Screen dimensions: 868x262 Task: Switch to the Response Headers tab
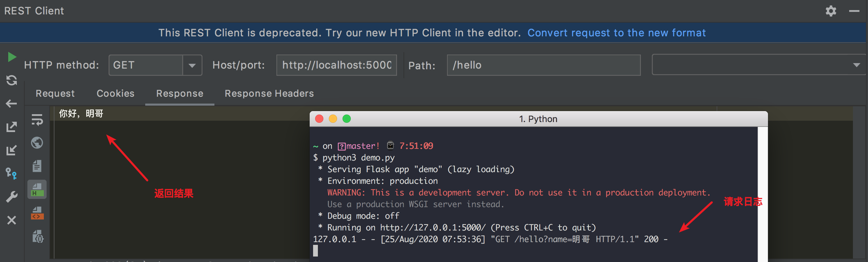pos(269,94)
